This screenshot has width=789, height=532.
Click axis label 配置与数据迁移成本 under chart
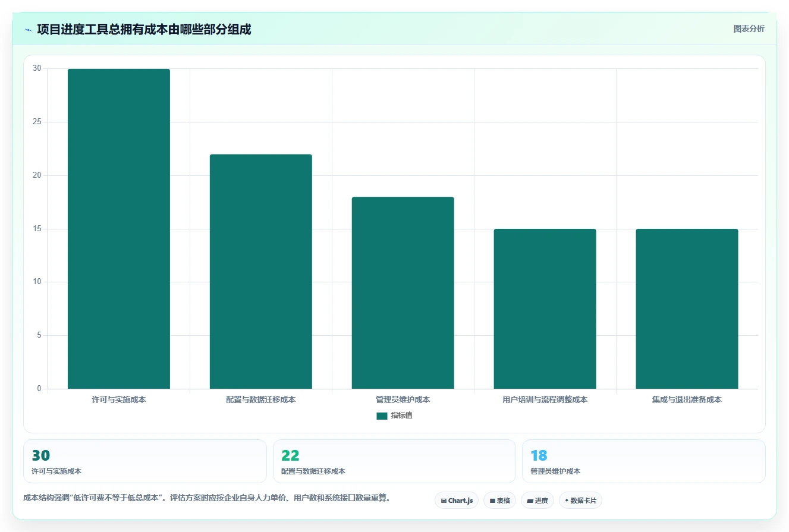point(261,400)
